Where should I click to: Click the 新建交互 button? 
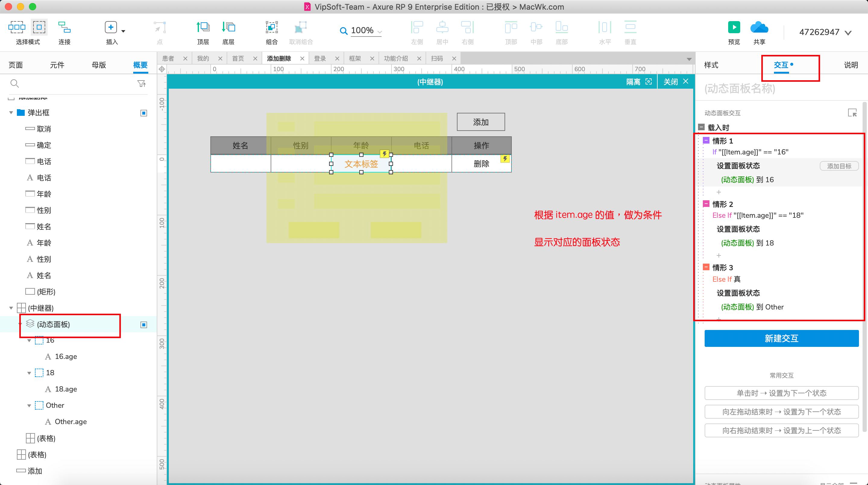point(782,338)
